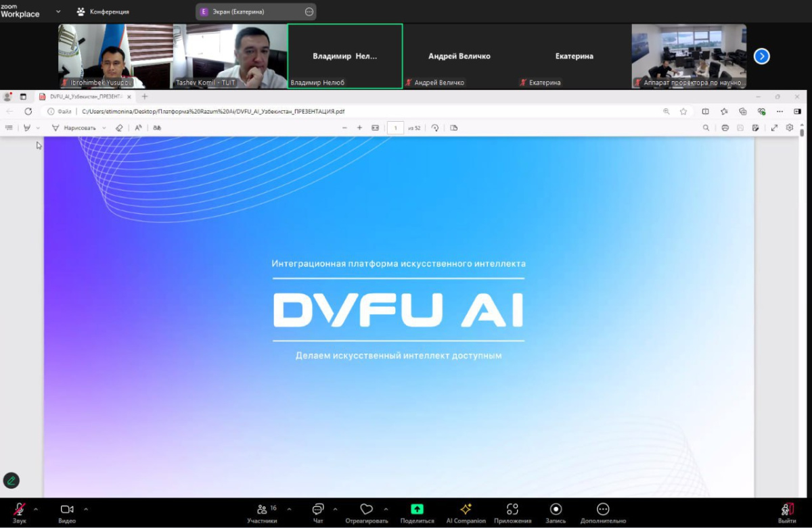Start recording with Запись button

pyautogui.click(x=556, y=513)
